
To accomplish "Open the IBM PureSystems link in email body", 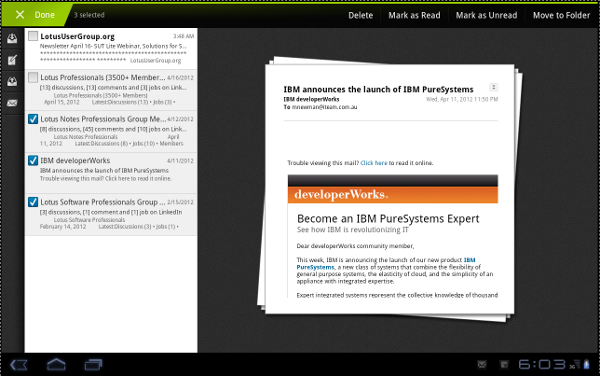I will [x=386, y=264].
